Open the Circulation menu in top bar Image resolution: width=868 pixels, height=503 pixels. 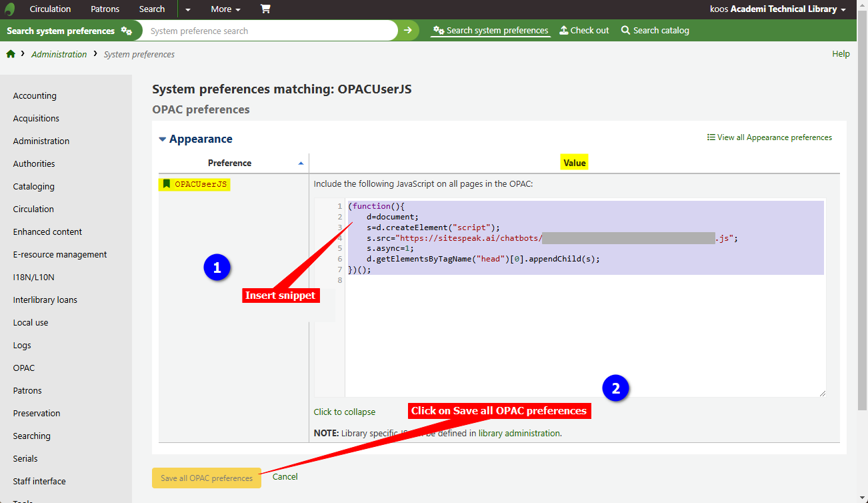tap(50, 9)
